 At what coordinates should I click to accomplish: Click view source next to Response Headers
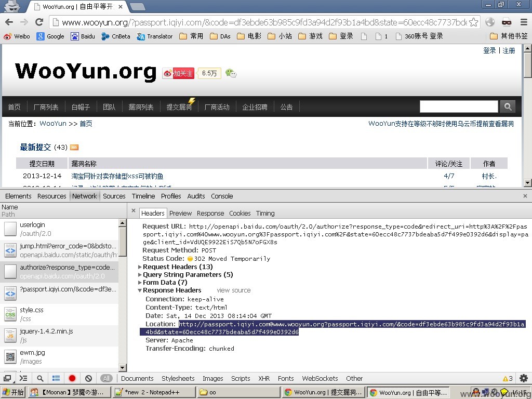click(x=234, y=290)
